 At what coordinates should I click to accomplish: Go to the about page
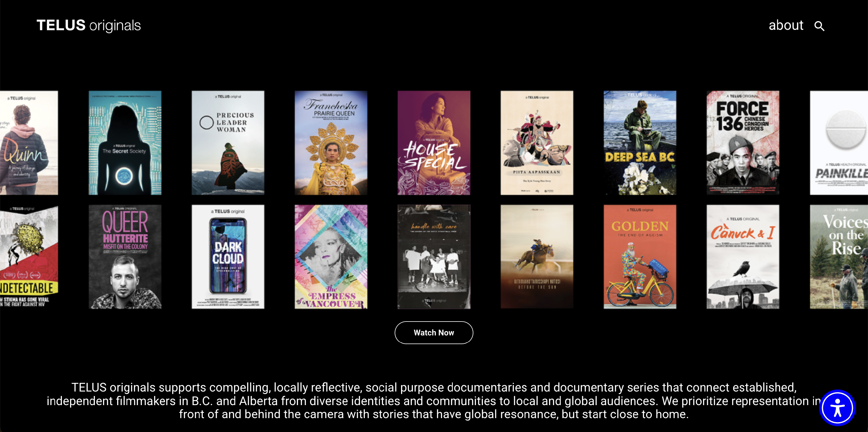[786, 25]
